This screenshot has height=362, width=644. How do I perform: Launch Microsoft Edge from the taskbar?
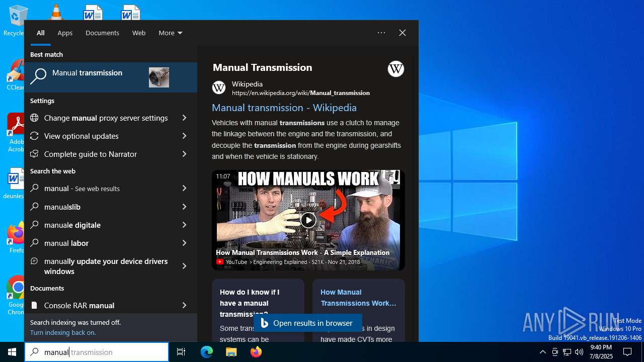click(x=207, y=352)
